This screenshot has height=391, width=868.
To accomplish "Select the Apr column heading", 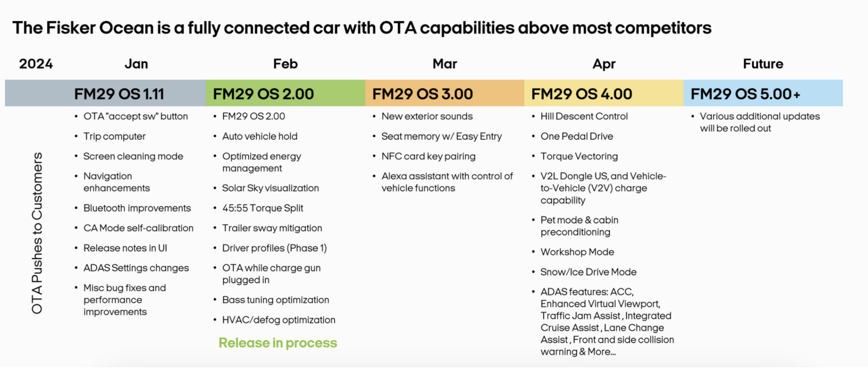I will pyautogui.click(x=604, y=65).
